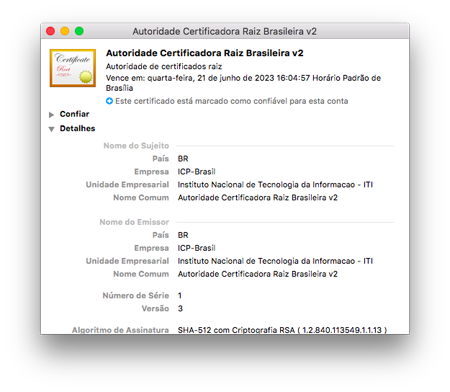
Task: Select Nome Comum value under Nome do Emissor
Action: tap(258, 274)
